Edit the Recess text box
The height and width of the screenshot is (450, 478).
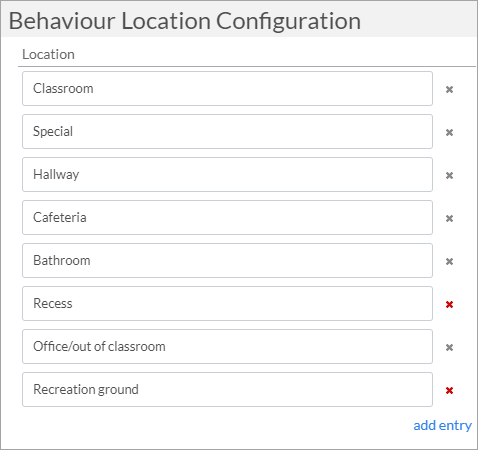point(227,304)
